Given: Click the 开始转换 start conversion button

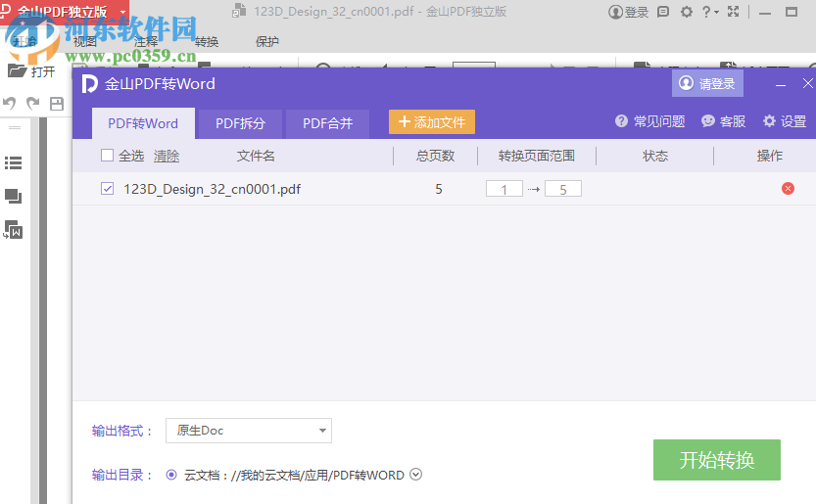Looking at the screenshot, I should point(717,460).
